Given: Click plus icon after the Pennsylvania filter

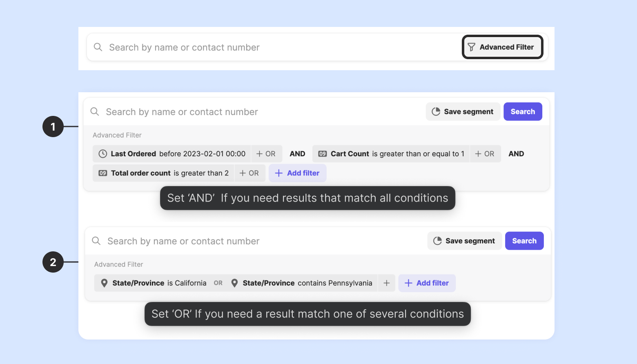Looking at the screenshot, I should tap(387, 283).
